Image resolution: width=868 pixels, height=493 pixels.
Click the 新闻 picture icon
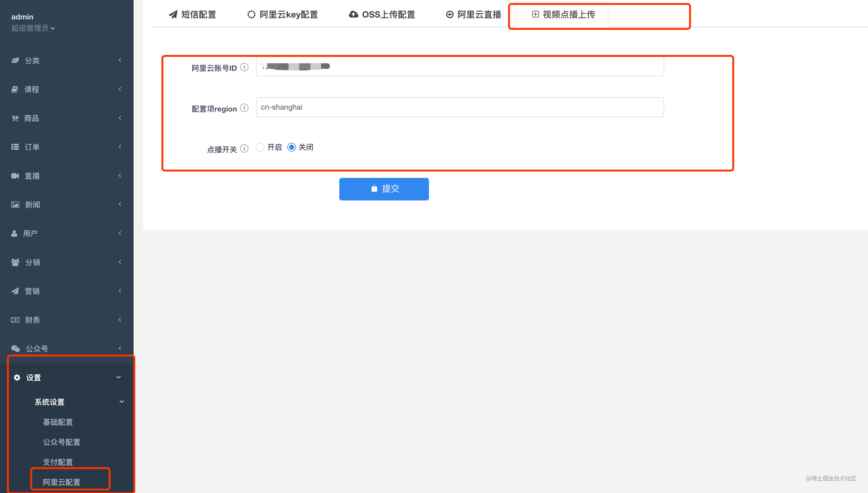pos(15,205)
